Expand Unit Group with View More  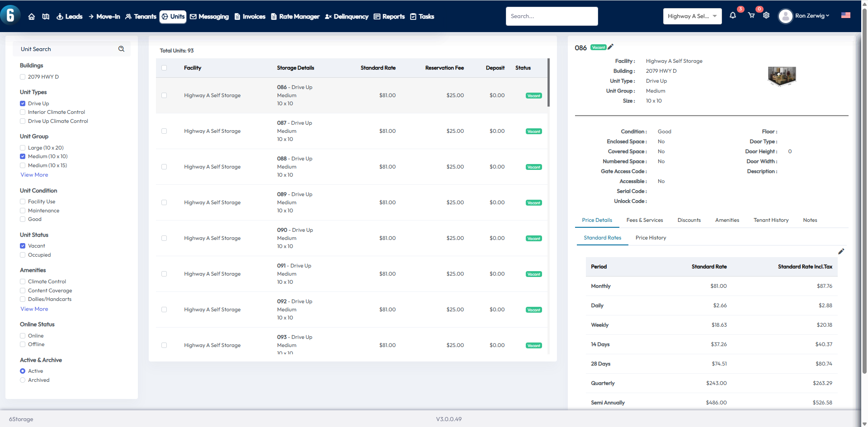34,175
